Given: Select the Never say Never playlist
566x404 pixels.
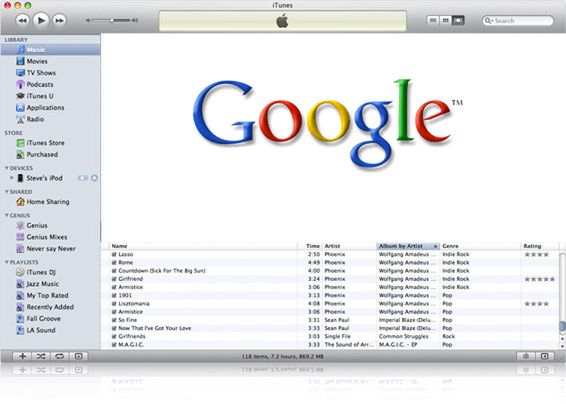Looking at the screenshot, I should click(x=51, y=249).
